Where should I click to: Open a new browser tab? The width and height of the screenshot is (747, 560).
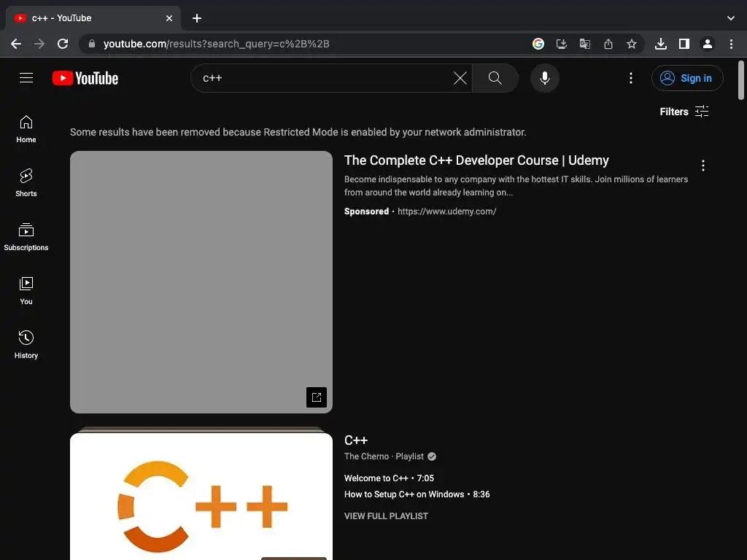[197, 18]
